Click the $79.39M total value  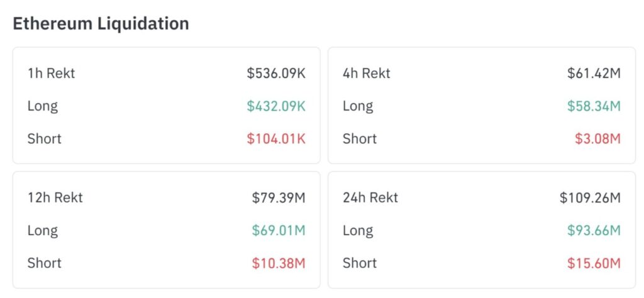[x=279, y=198]
